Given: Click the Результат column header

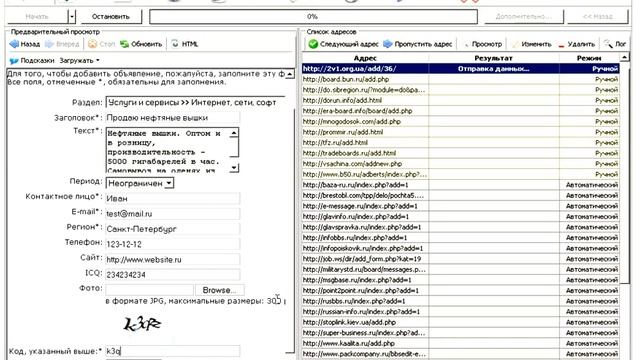Looking at the screenshot, I should pyautogui.click(x=494, y=58).
